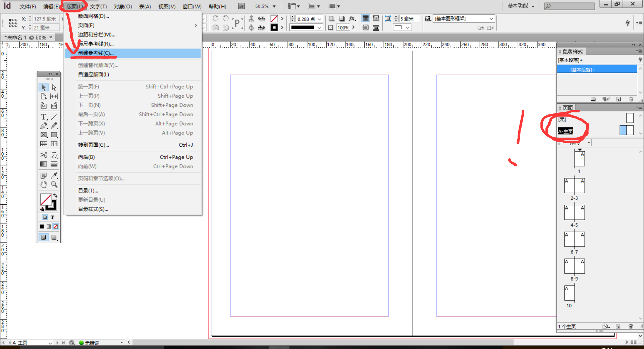Select the Direct Selection tool
Screen dimensions: 644x349
coord(54,87)
